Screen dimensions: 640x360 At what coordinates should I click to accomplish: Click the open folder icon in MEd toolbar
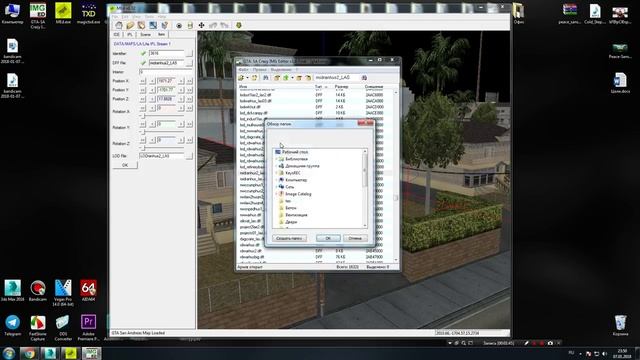[x=130, y=25]
